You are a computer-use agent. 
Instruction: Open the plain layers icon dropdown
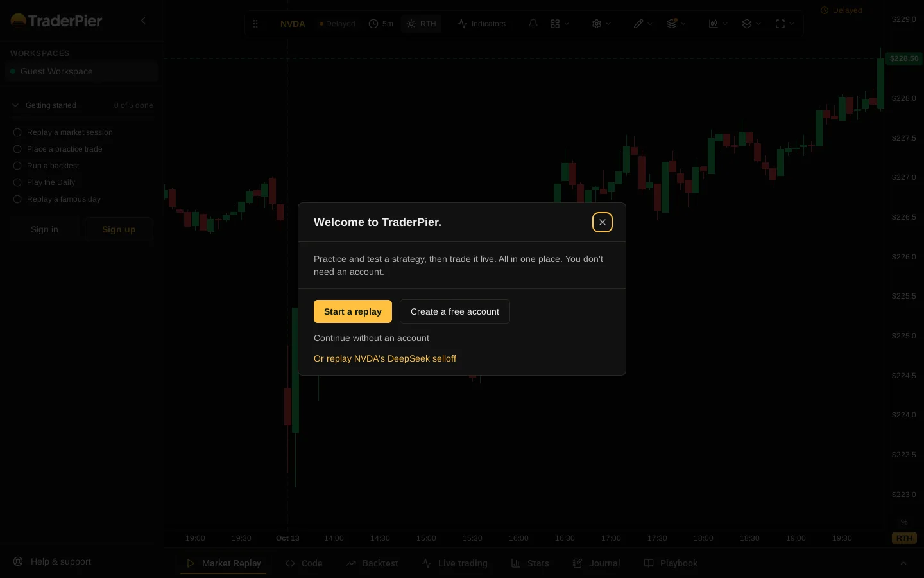click(x=751, y=24)
